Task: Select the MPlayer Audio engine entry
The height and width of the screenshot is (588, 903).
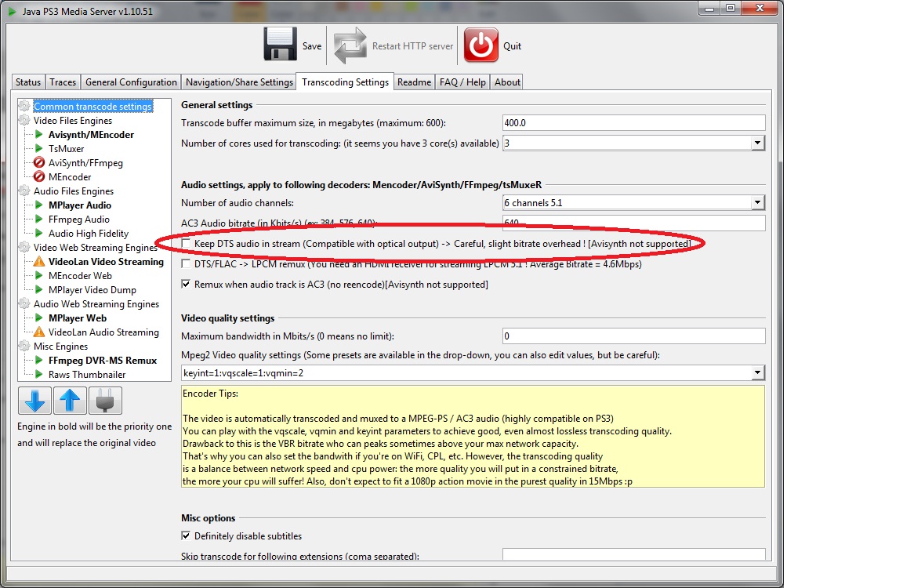Action: coord(80,205)
